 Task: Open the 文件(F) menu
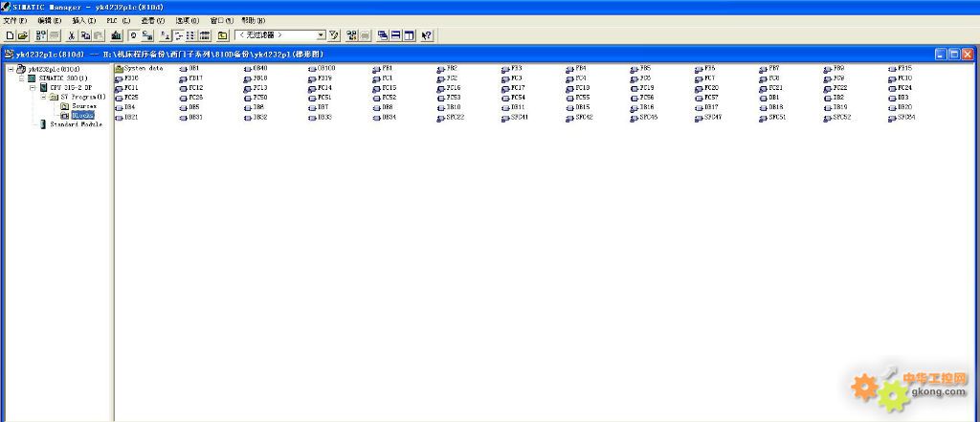click(x=15, y=21)
